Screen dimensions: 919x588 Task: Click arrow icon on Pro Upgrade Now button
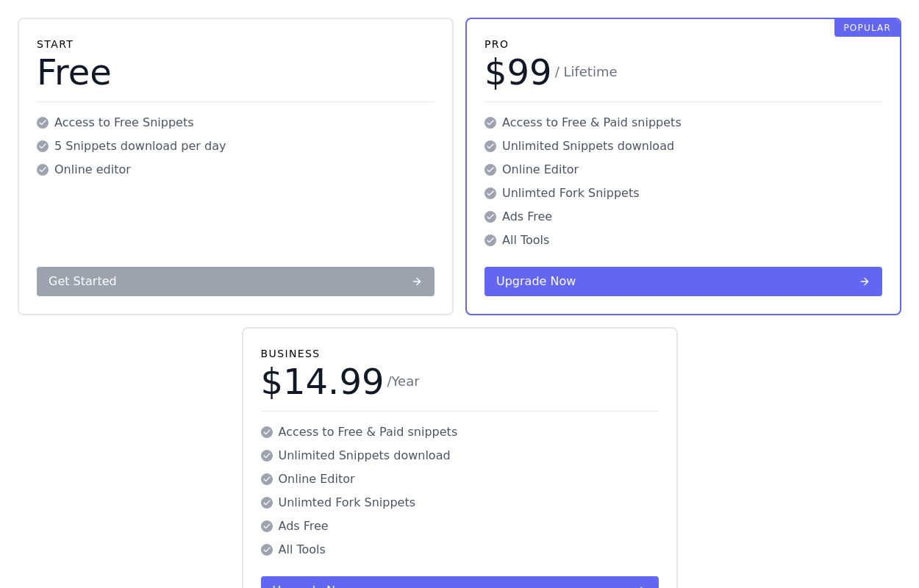coord(865,282)
